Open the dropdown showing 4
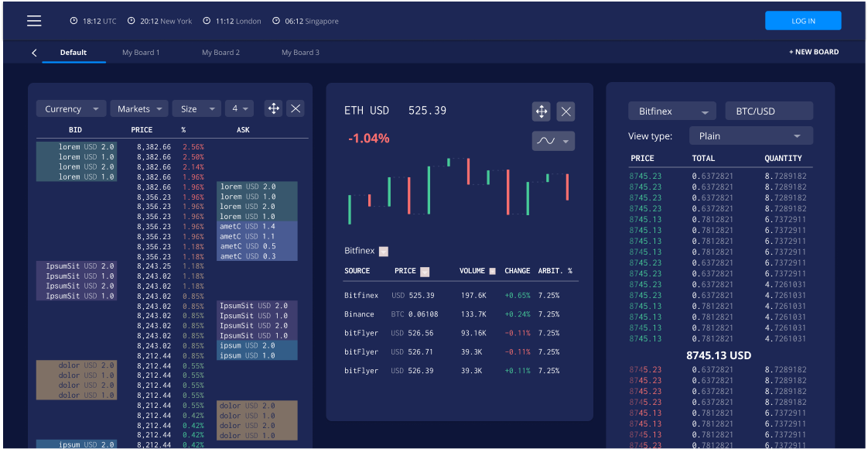The height and width of the screenshot is (449, 868). coord(239,109)
